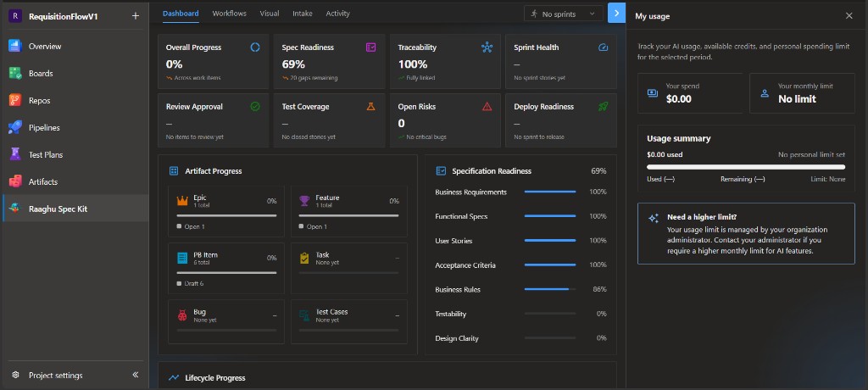Open the Epic artifact progress card
This screenshot has height=390, width=868.
226,211
